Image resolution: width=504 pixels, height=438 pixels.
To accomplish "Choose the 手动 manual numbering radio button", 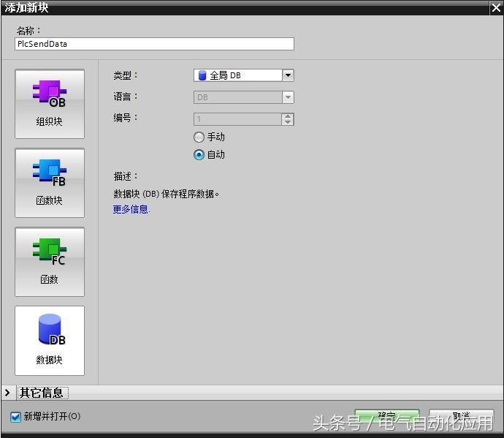I will (199, 137).
